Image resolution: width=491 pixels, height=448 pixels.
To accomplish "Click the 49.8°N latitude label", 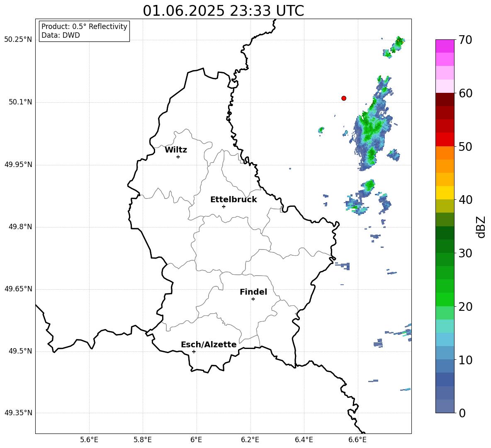I will click(20, 227).
